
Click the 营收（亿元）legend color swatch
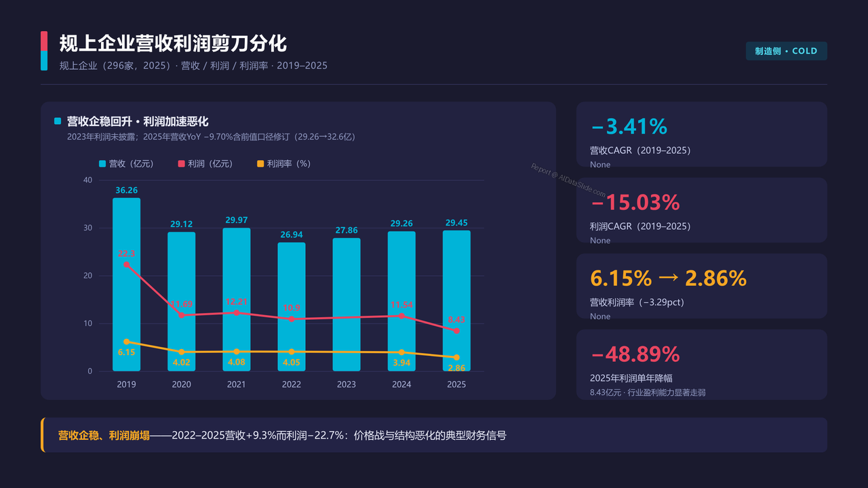click(x=102, y=163)
